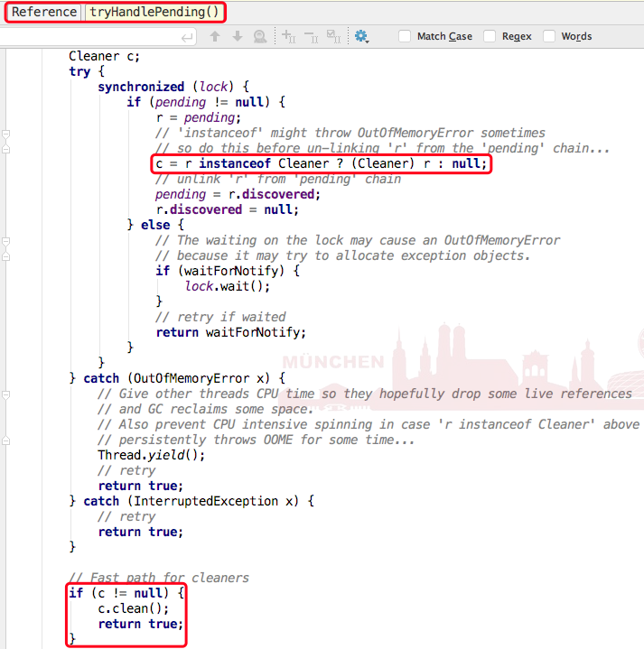
Task: Click the "// retry if waited" comment
Action: pyautogui.click(x=220, y=317)
